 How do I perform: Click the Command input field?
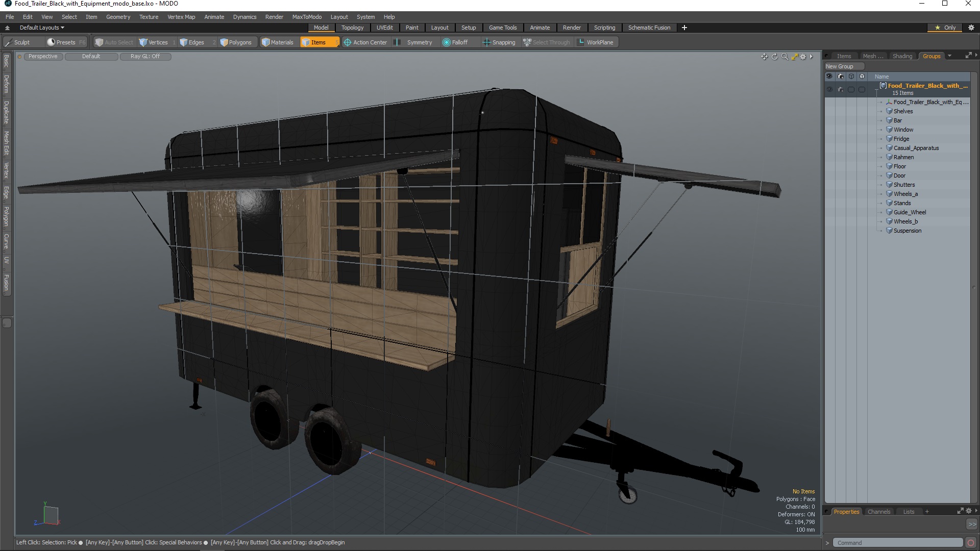pos(898,543)
